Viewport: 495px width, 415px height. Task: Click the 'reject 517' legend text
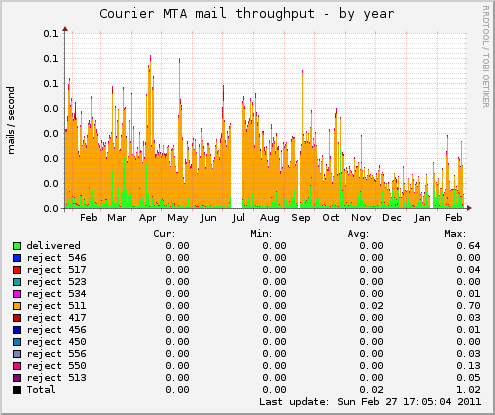tap(56, 270)
